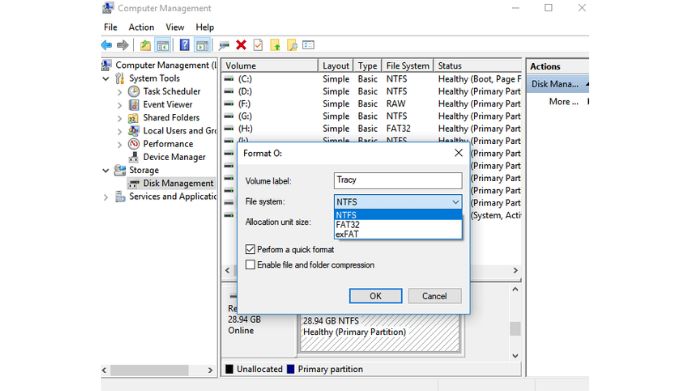Click the (F:) volume drive icon
This screenshot has width=696, height=391.
click(x=229, y=104)
